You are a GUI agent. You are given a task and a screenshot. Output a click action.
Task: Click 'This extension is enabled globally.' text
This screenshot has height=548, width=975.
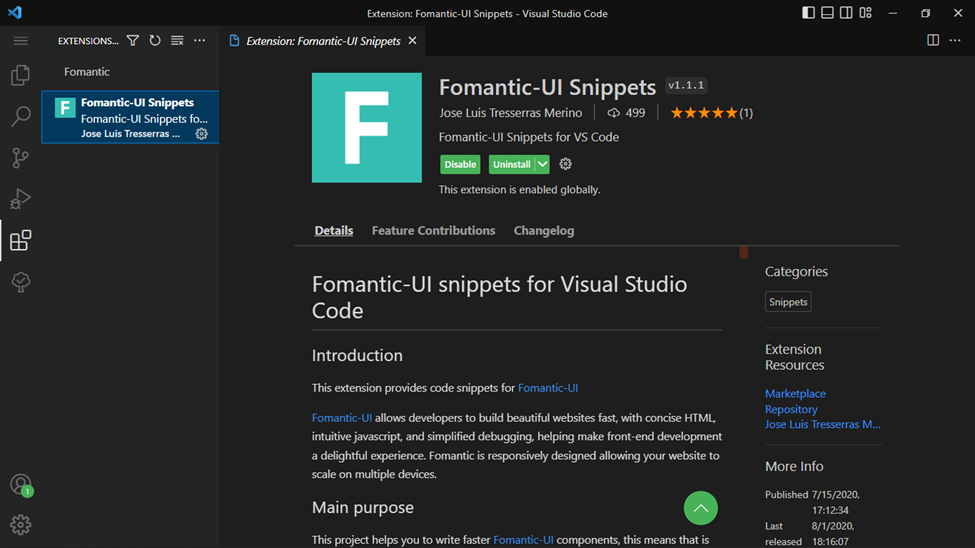(519, 190)
